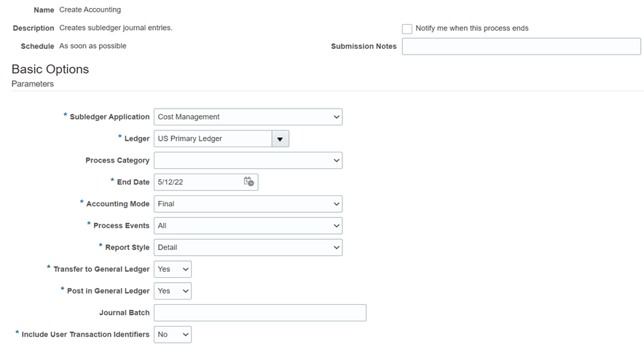
Task: Enable the Notify me when process ends checkbox
Action: coord(407,28)
